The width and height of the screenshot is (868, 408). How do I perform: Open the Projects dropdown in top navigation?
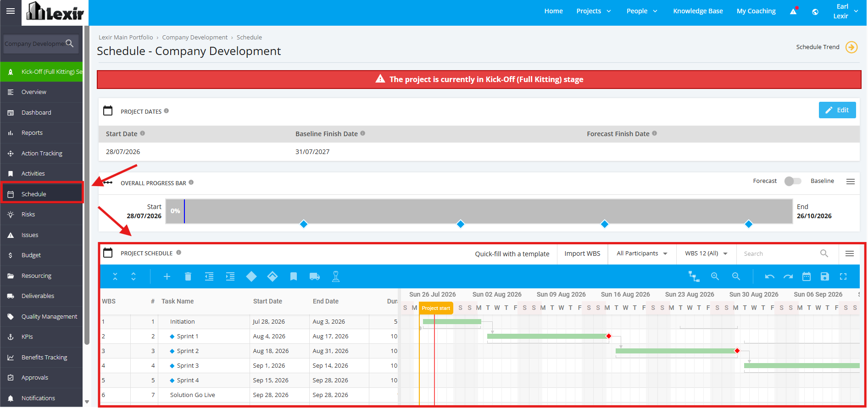[594, 11]
